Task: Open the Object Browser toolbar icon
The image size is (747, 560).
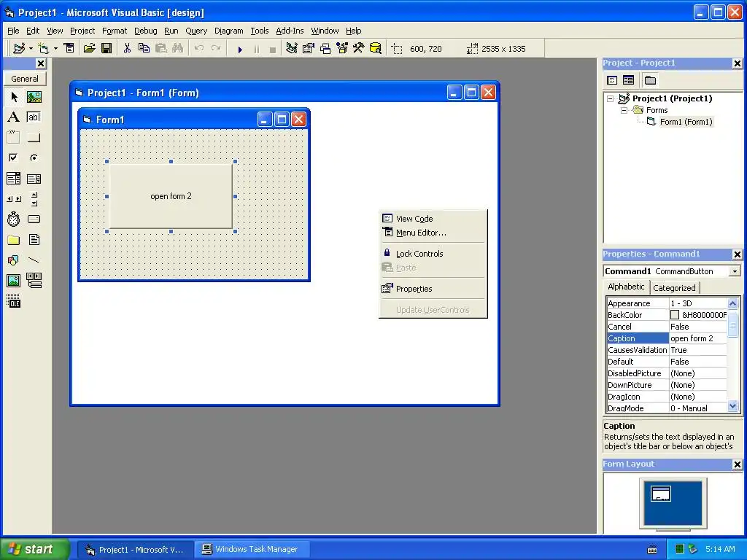Action: 342,49
